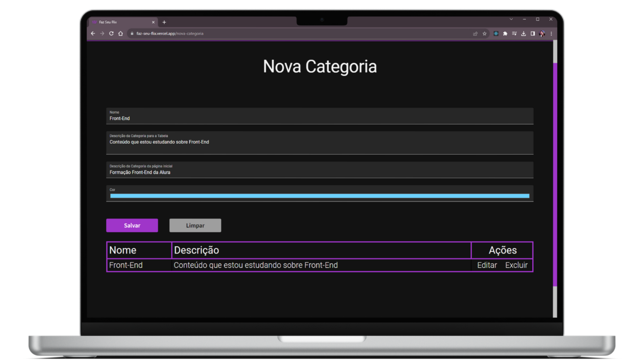Image resolution: width=644 pixels, height=362 pixels.
Task: Open the browser home page
Action: (120, 34)
